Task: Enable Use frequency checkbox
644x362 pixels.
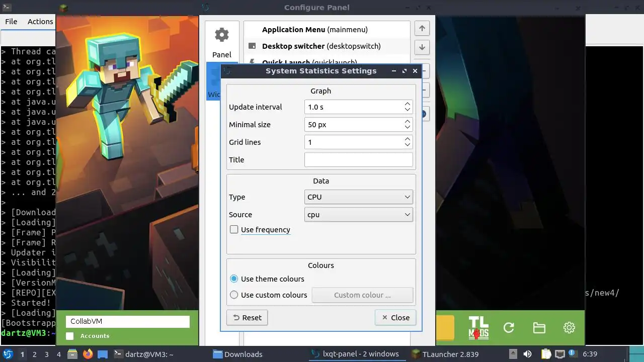Action: [234, 229]
